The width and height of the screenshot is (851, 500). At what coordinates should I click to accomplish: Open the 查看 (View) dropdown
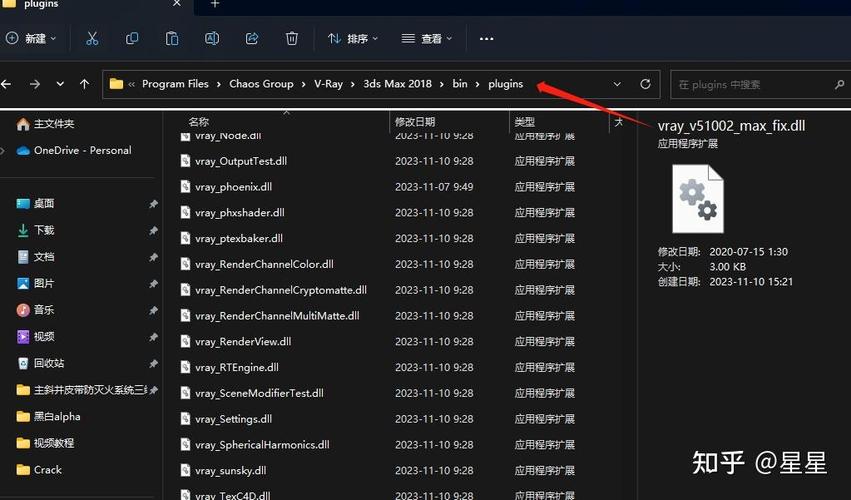point(427,38)
